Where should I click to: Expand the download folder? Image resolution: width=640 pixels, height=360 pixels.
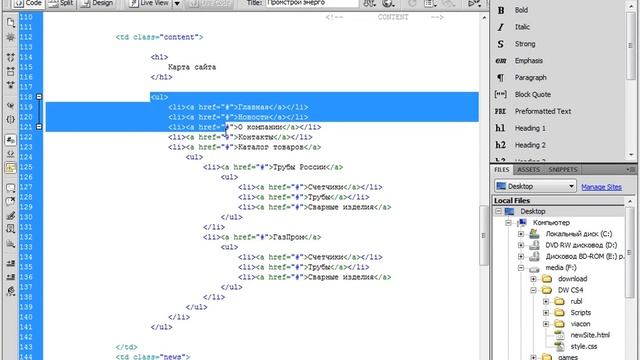click(533, 279)
